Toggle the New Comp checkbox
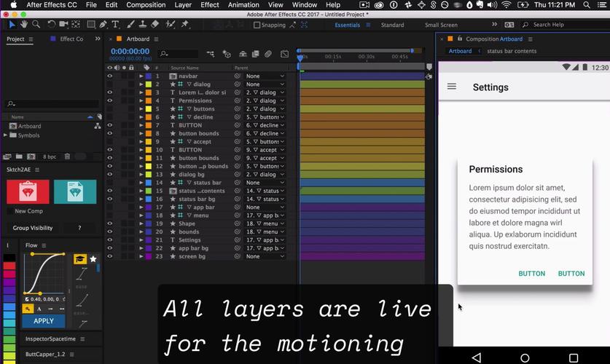 pyautogui.click(x=10, y=211)
